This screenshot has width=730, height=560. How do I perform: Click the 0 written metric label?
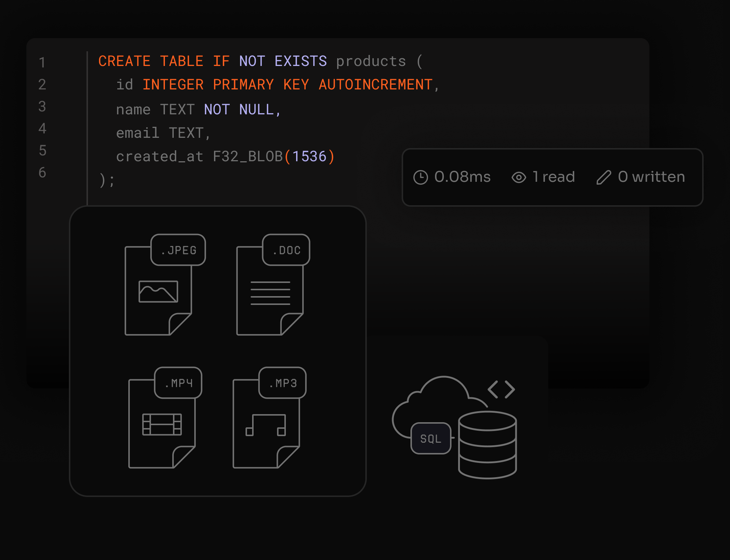[x=651, y=177]
